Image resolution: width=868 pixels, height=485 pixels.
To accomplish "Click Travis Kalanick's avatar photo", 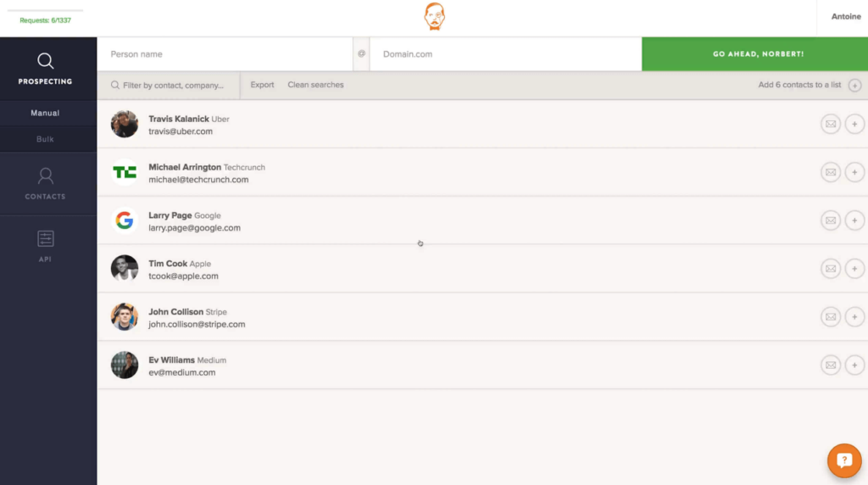I will [x=125, y=124].
